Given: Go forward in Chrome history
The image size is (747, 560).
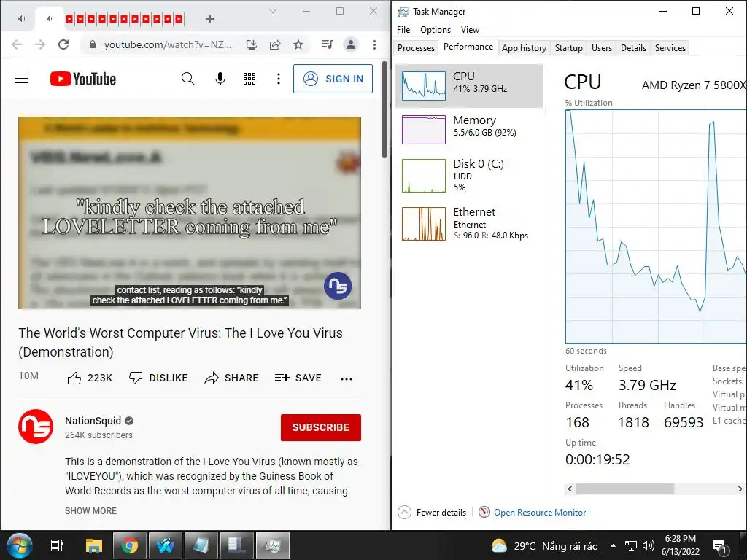Looking at the screenshot, I should click(40, 44).
